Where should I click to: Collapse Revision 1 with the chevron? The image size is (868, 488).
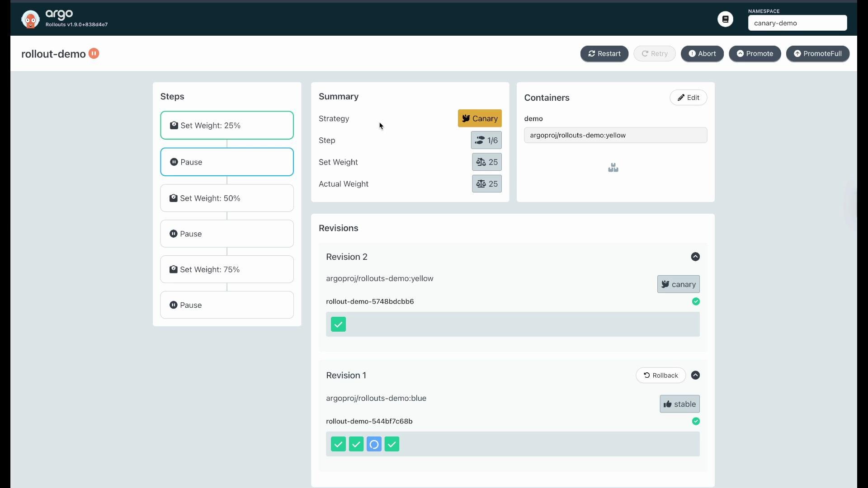(x=695, y=375)
